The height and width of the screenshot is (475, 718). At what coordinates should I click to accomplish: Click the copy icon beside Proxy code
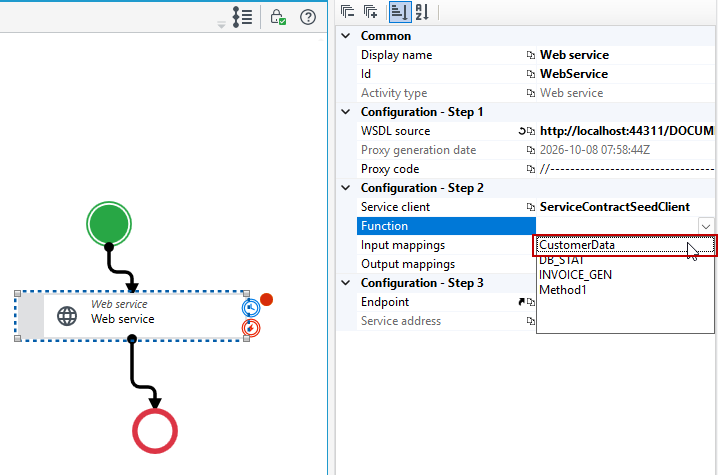531,169
